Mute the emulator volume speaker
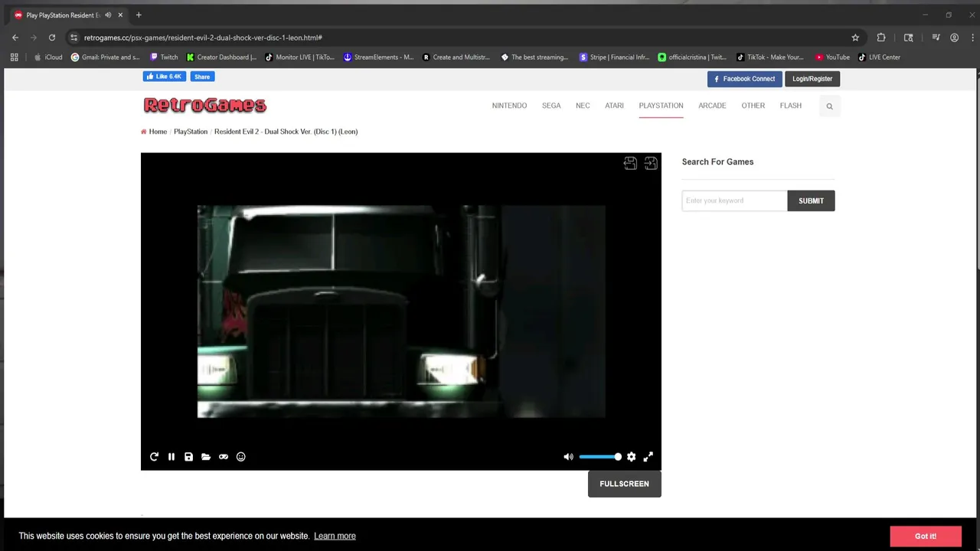Screen dimensions: 980x551 [568, 457]
